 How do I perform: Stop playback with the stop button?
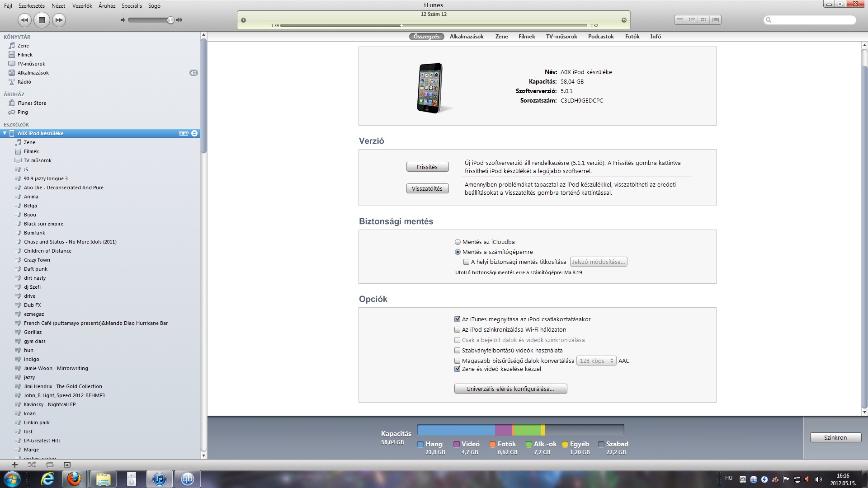tap(42, 20)
